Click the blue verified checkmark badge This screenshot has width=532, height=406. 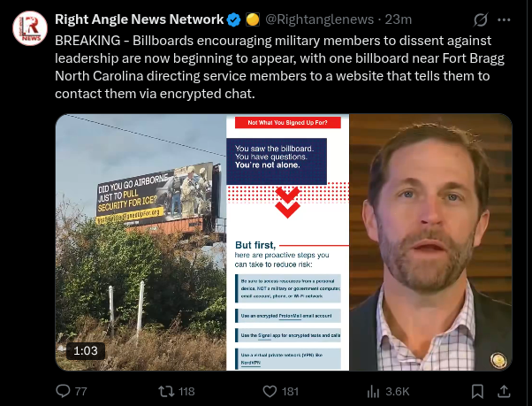(x=234, y=19)
